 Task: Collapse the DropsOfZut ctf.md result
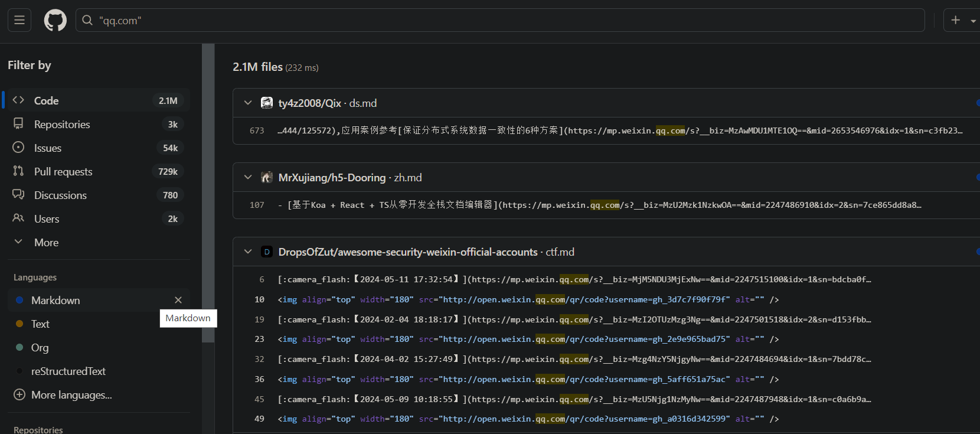tap(248, 252)
